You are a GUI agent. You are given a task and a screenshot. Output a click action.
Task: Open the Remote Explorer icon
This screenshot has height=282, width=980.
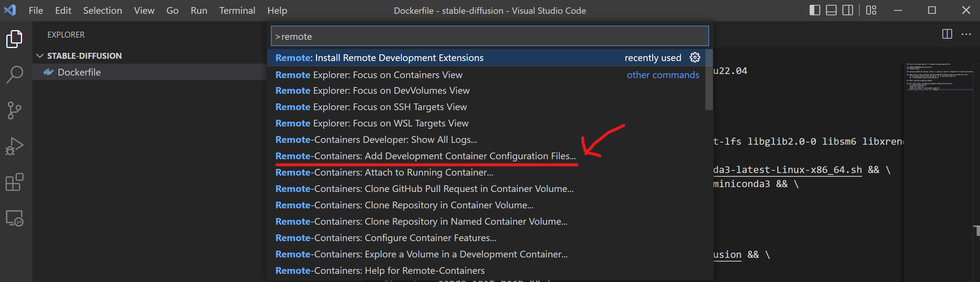[x=15, y=218]
